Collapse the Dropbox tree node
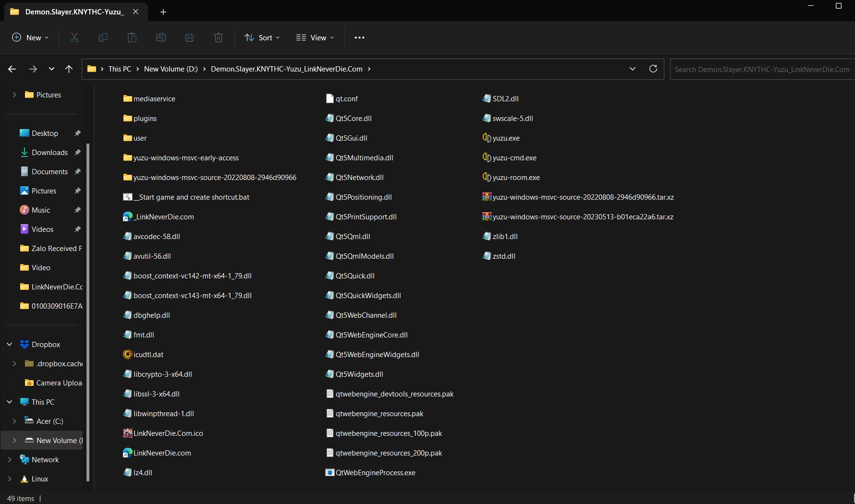Image resolution: width=855 pixels, height=504 pixels. [x=10, y=345]
